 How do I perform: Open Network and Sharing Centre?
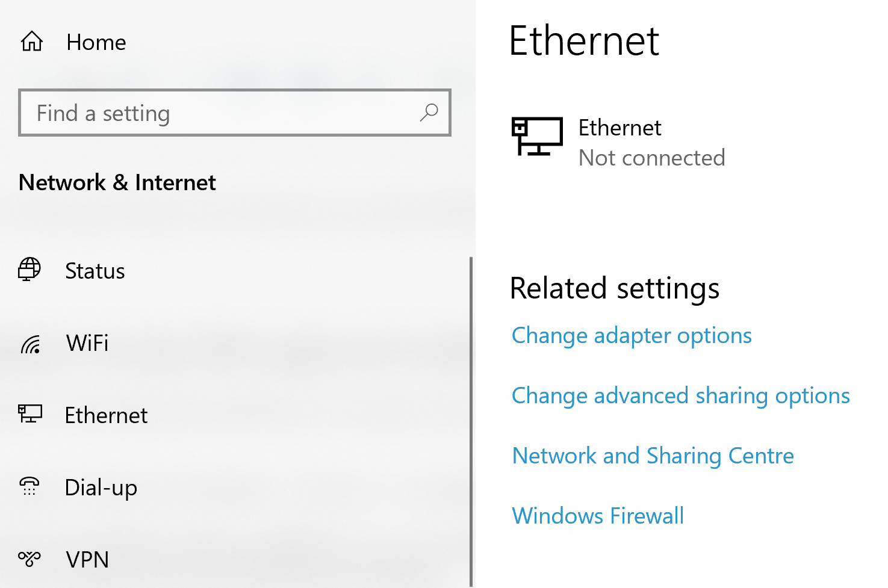(653, 456)
